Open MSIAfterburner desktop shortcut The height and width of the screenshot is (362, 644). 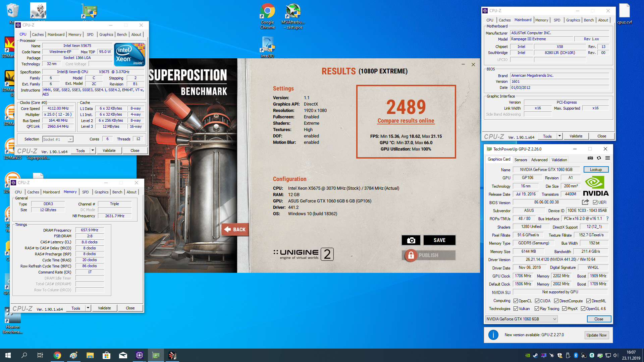[293, 16]
